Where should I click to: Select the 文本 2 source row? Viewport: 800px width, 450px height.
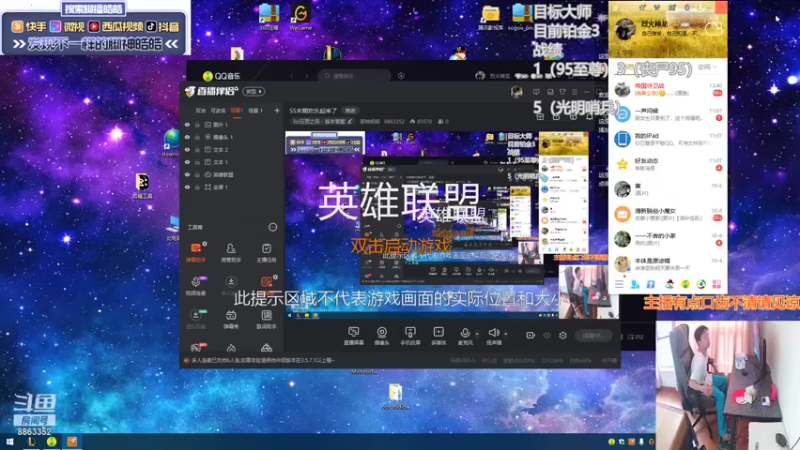click(x=232, y=149)
